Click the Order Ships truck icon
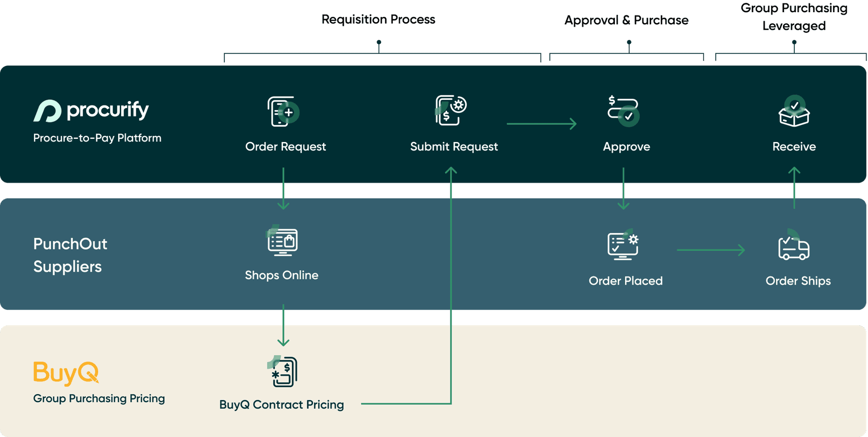The image size is (868, 437). click(x=794, y=245)
